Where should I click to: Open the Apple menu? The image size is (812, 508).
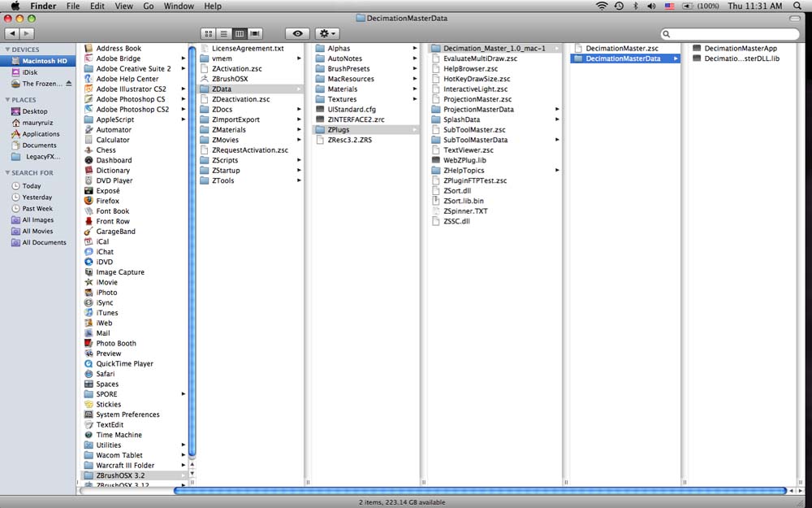(x=15, y=6)
